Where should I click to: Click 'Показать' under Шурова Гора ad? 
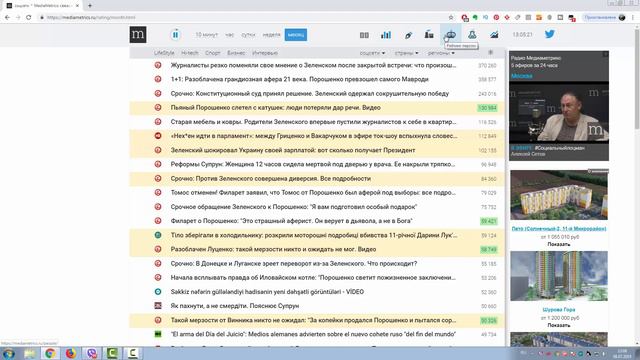point(559,325)
